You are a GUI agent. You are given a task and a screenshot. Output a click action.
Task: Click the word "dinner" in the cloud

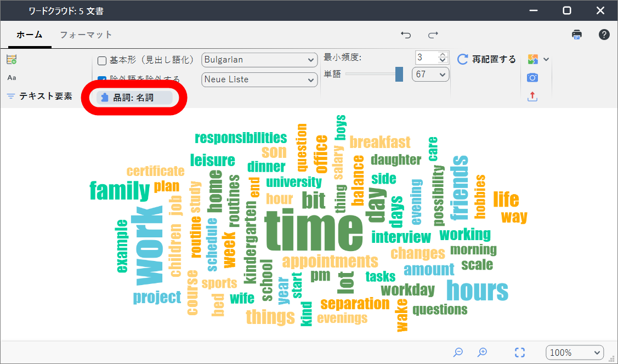[266, 167]
